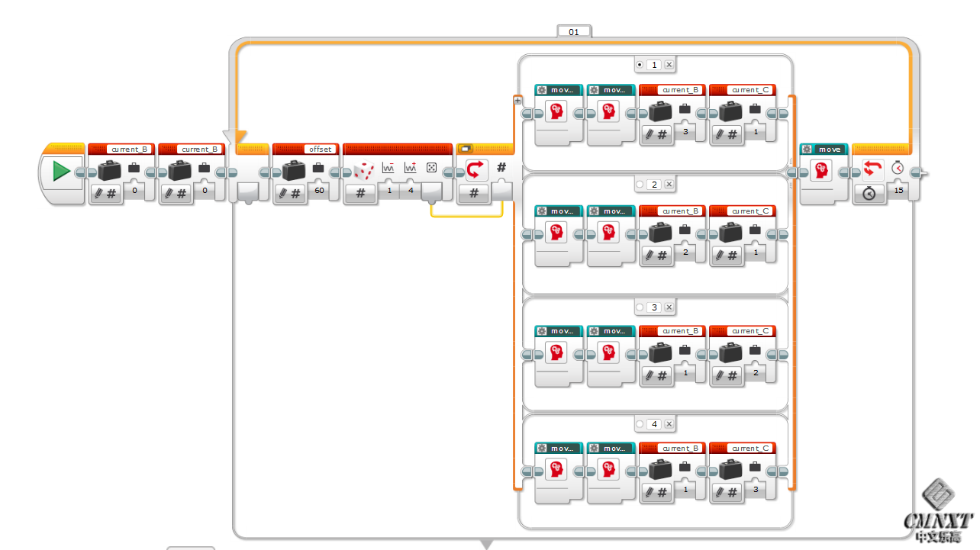Edit current_B value 2 in case 2
This screenshot has width=980, height=550.
(x=685, y=252)
